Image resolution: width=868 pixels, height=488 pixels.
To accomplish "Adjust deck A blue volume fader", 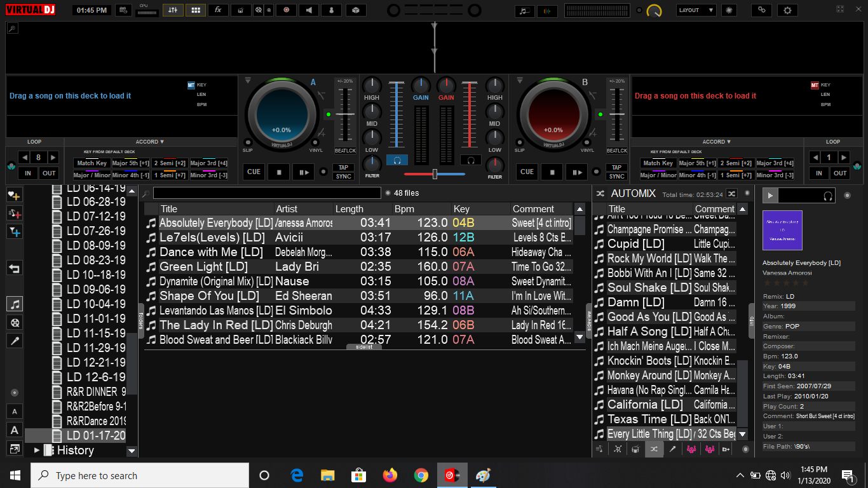I will pos(397,116).
